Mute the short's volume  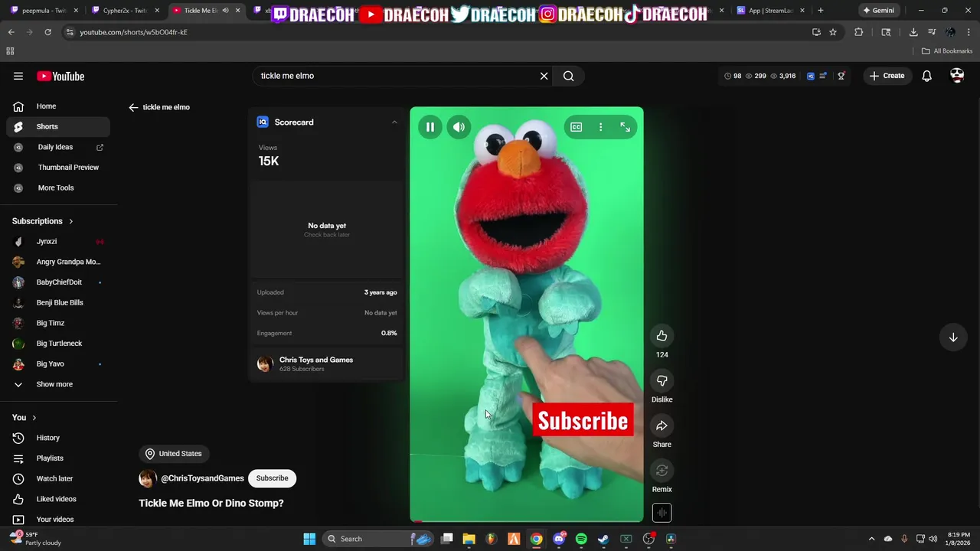click(x=459, y=127)
